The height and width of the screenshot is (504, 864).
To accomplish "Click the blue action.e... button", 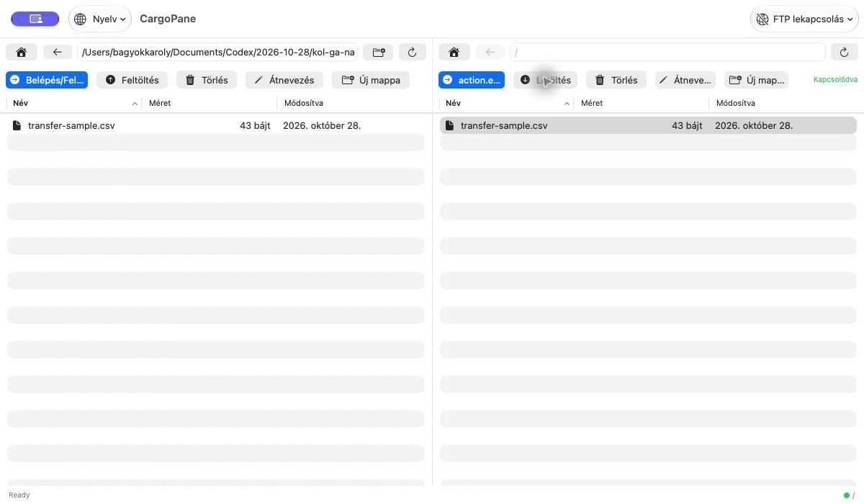I will (472, 80).
